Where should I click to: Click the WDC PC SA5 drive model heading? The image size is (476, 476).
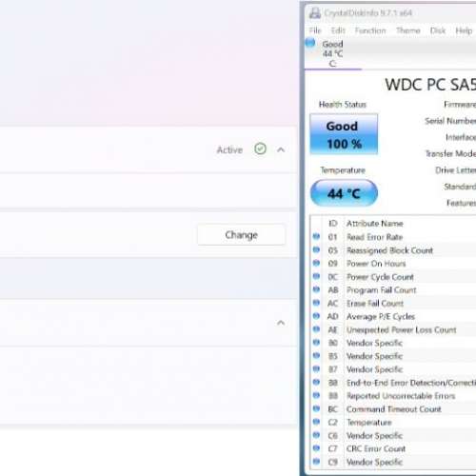pos(430,85)
